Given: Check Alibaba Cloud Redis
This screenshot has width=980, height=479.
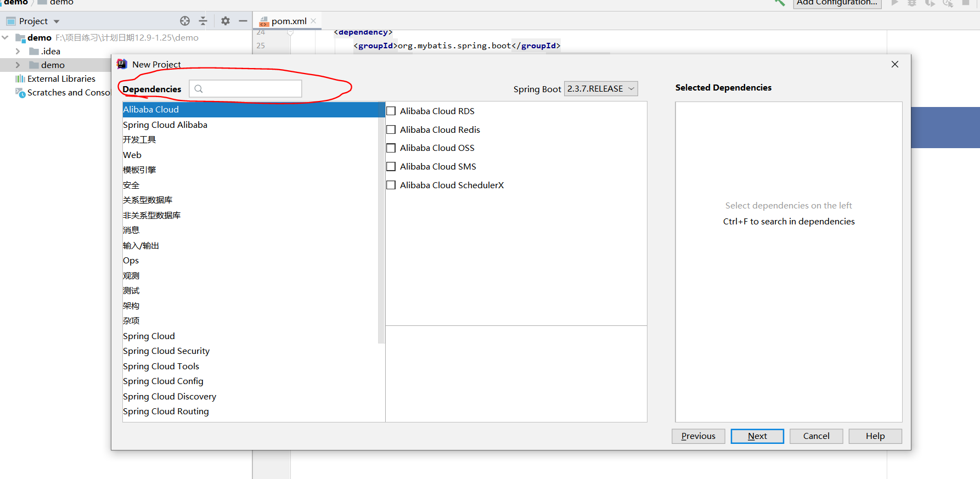Looking at the screenshot, I should [x=391, y=129].
